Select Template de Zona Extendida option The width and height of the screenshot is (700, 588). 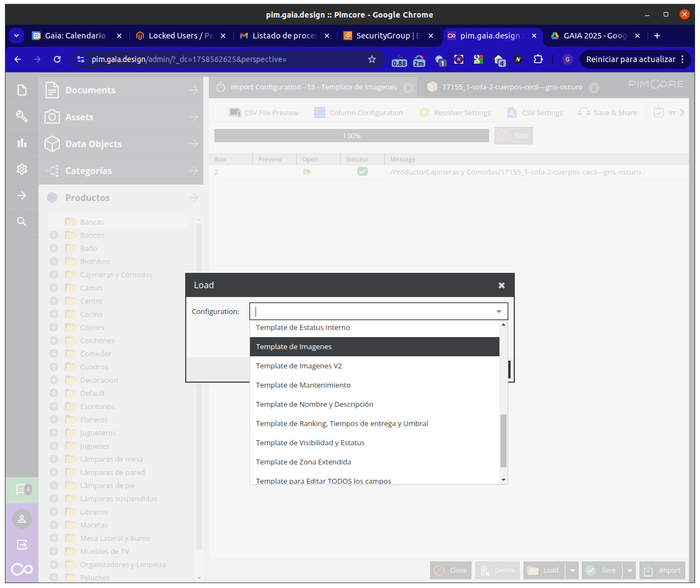point(303,462)
